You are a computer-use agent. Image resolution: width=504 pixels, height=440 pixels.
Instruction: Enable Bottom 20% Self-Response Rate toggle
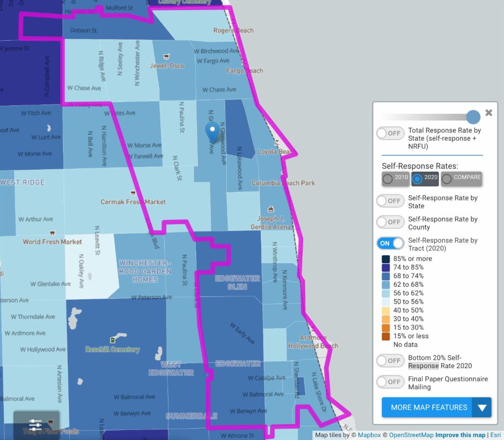[390, 361]
